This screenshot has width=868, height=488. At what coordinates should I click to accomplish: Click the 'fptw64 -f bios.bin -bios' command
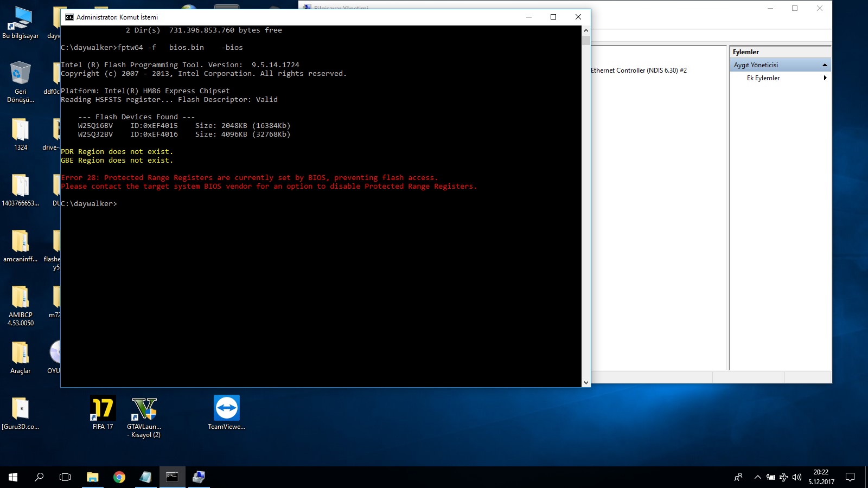pos(180,48)
